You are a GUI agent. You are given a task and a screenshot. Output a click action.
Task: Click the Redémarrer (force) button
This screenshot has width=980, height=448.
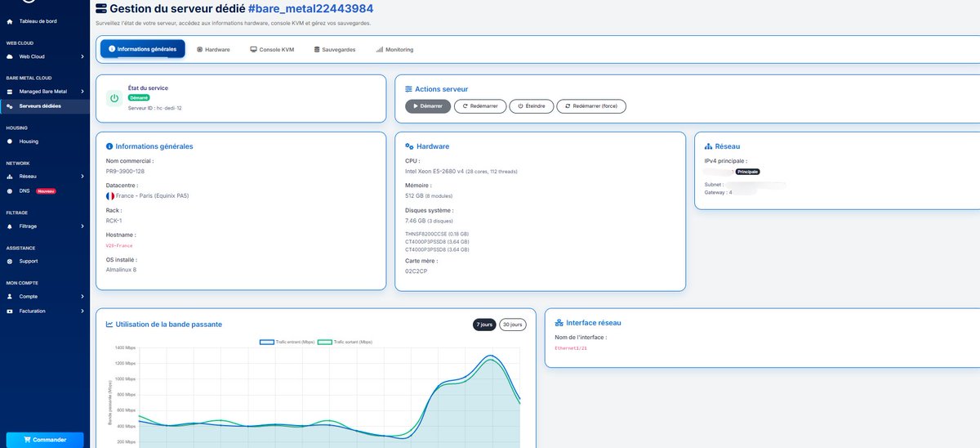click(592, 106)
